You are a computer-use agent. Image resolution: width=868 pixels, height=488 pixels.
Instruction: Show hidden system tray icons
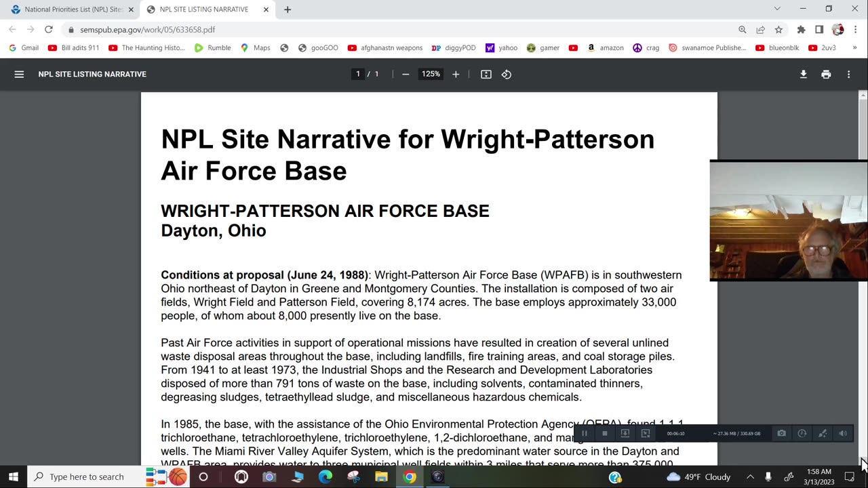pyautogui.click(x=750, y=476)
